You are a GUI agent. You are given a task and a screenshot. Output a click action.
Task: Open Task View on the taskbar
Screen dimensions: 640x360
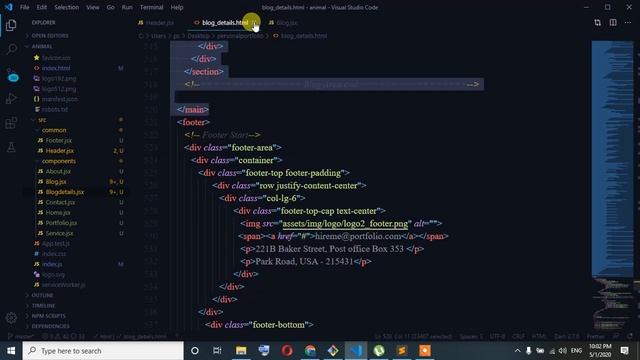(x=217, y=351)
